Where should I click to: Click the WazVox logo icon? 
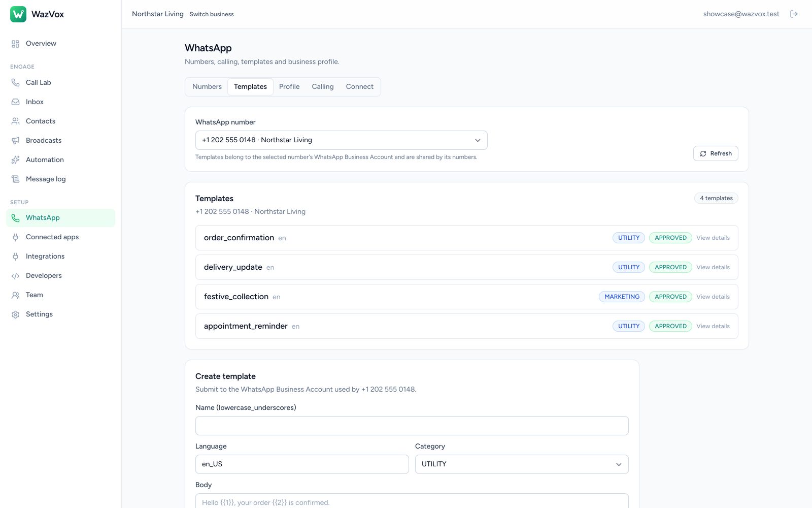tap(18, 14)
